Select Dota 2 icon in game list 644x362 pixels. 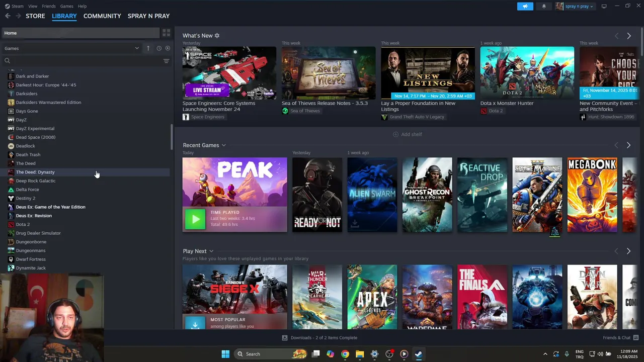coord(11,224)
